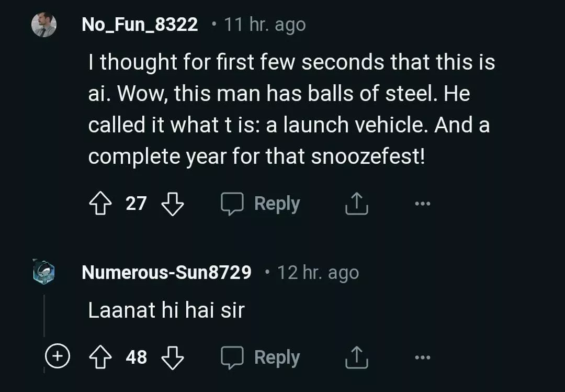
Task: Click the 12 hr. ago timestamp
Action: coord(318,273)
